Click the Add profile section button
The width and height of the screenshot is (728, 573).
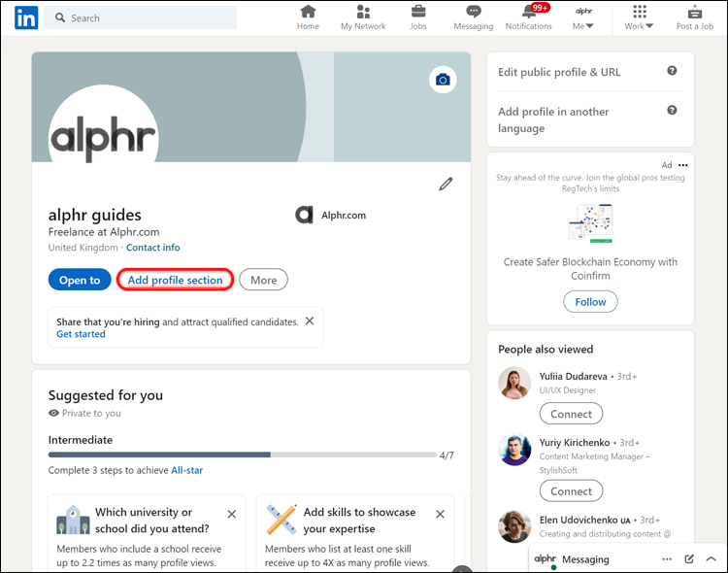[175, 280]
